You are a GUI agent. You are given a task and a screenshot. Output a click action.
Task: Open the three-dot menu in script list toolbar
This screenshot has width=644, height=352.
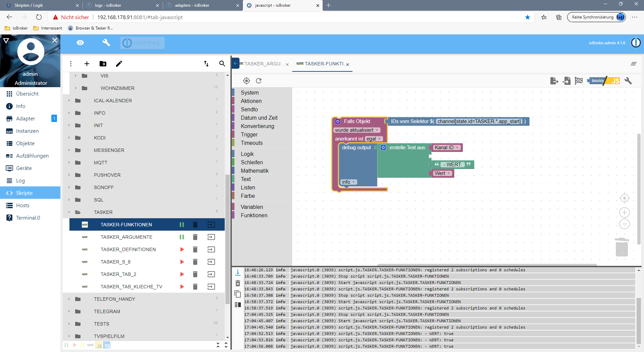pos(70,64)
